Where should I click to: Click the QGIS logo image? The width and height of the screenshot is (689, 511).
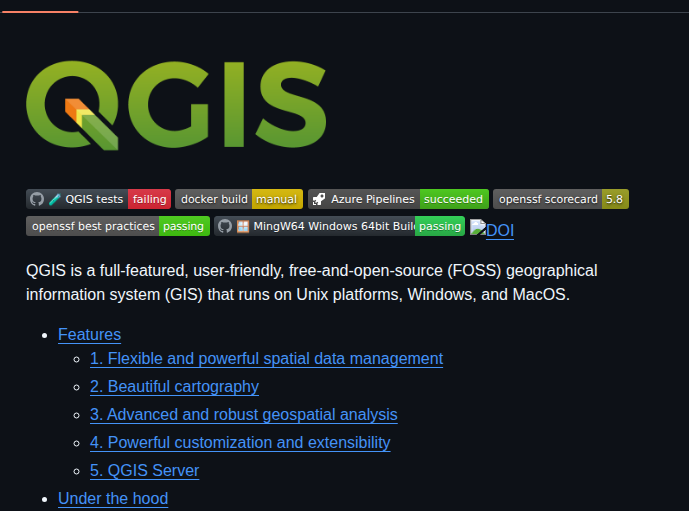pyautogui.click(x=176, y=105)
